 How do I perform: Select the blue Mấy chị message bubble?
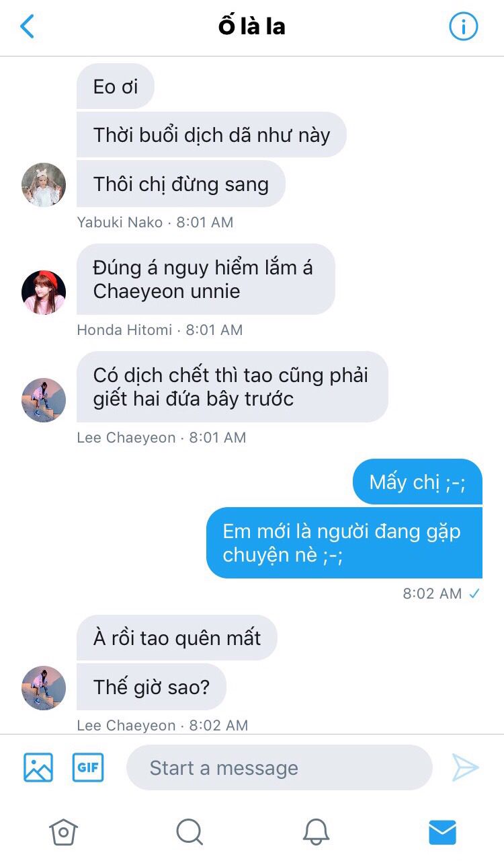[x=417, y=482]
